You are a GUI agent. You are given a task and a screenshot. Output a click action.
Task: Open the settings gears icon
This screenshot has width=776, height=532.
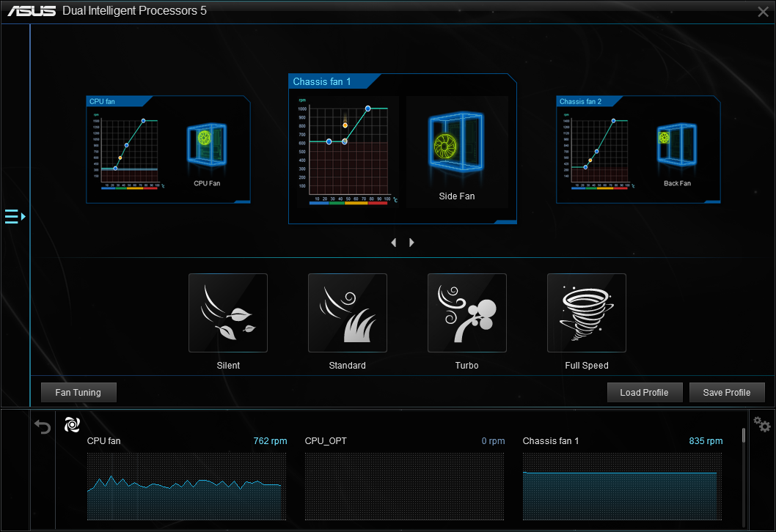(761, 424)
